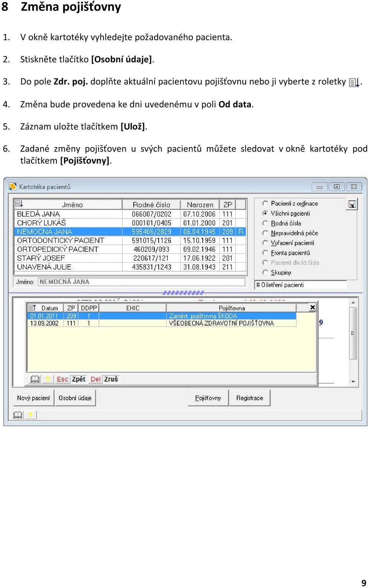Screen dimensions: 368x588
Task: Select Fronta pacientů radio button
Action: [x=265, y=252]
